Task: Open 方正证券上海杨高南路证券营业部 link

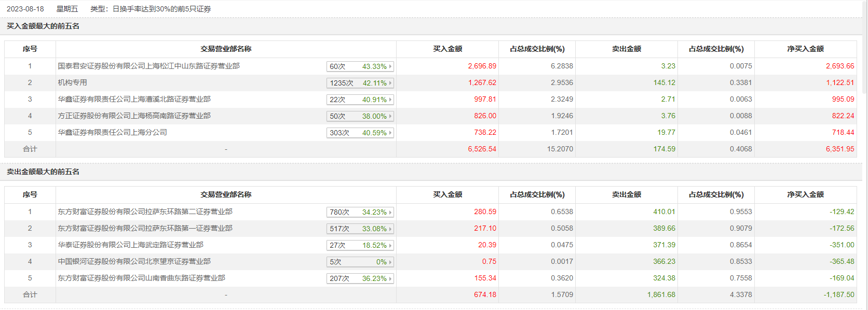Action: 134,116
